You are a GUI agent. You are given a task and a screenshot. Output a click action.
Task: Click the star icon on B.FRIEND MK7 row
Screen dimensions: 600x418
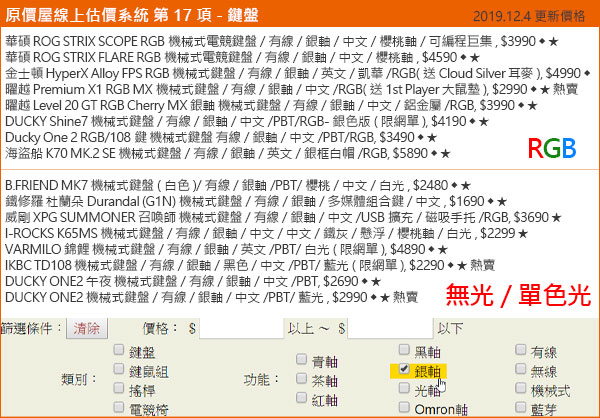pyautogui.click(x=465, y=186)
